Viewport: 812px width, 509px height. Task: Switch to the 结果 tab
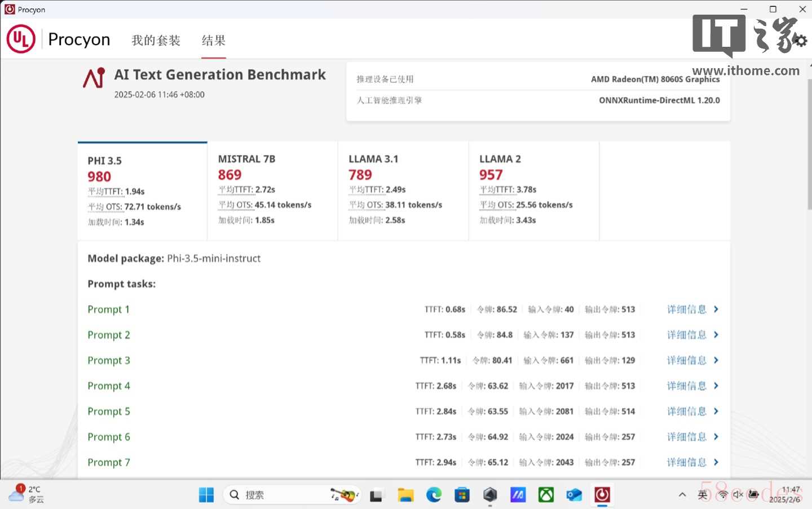click(214, 40)
